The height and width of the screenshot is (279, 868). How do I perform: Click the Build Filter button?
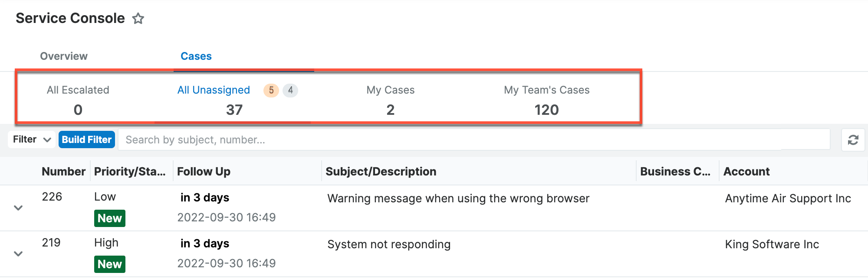coord(86,139)
